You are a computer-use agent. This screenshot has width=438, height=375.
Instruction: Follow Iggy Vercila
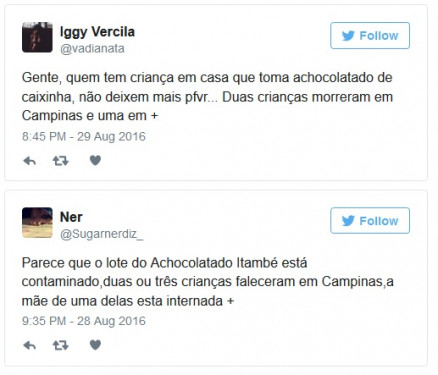[x=370, y=36]
